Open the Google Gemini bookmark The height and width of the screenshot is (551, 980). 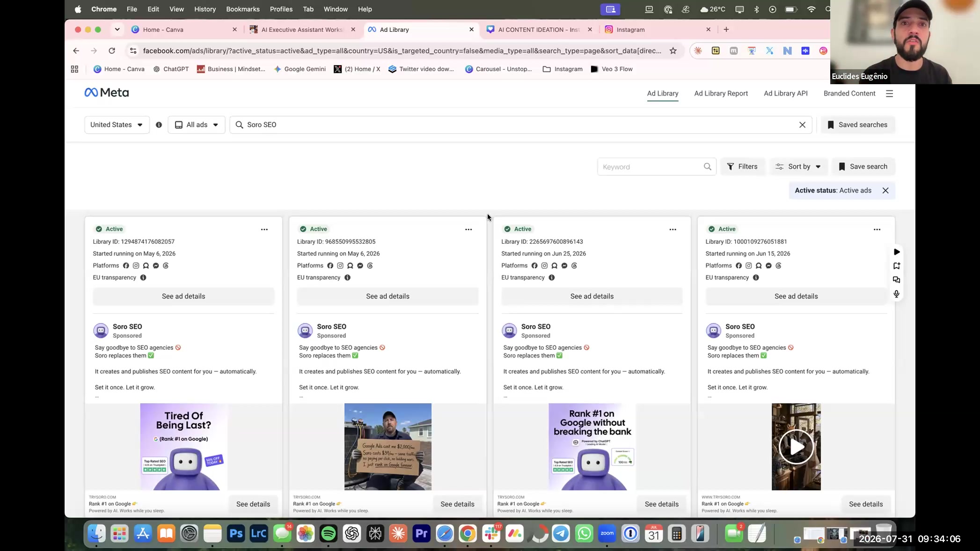(300, 69)
